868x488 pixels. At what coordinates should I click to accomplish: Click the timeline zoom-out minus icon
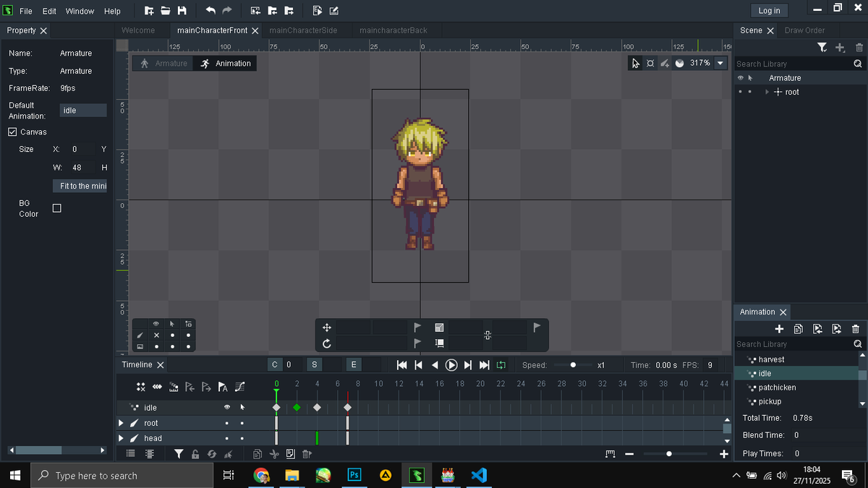tap(629, 454)
